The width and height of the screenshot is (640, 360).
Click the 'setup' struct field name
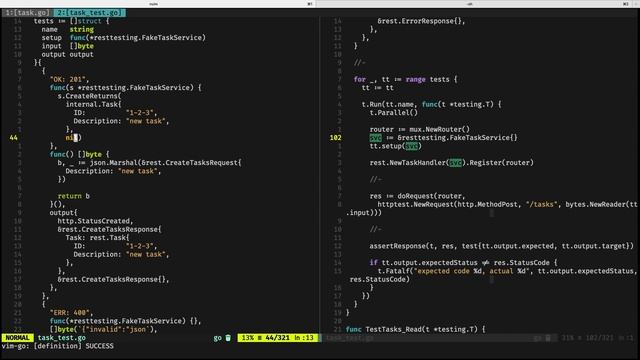pyautogui.click(x=51, y=38)
